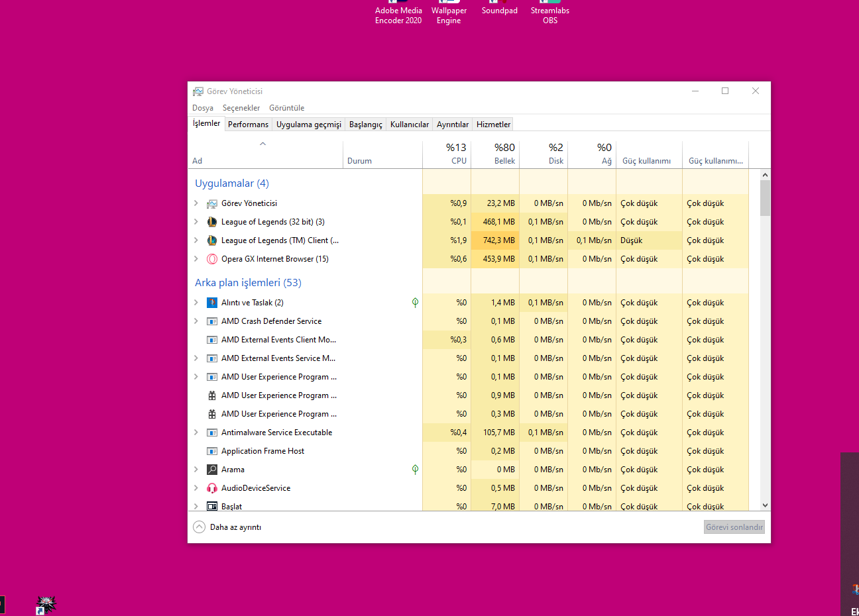Image resolution: width=859 pixels, height=616 pixels.
Task: Sort by the Durum column header
Action: click(382, 154)
